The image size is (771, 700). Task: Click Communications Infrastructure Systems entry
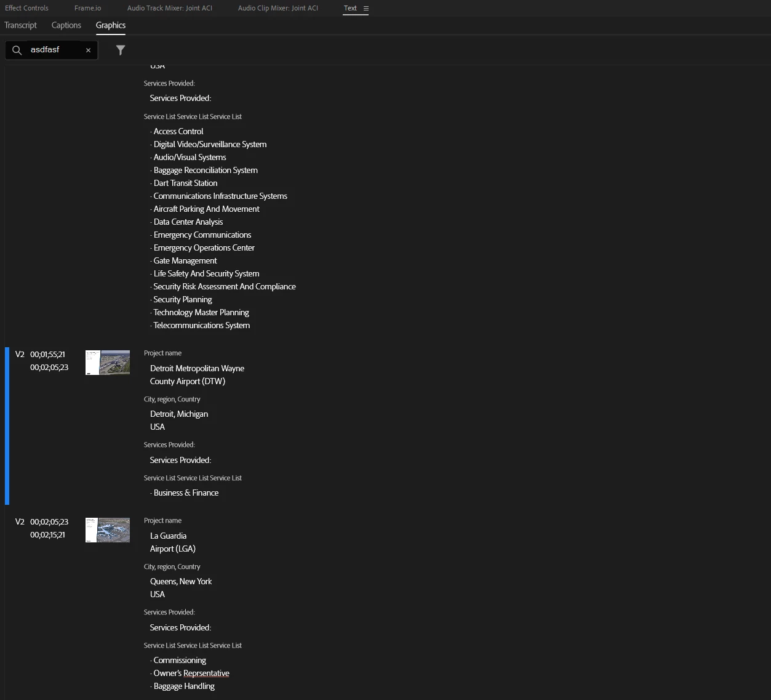click(220, 196)
